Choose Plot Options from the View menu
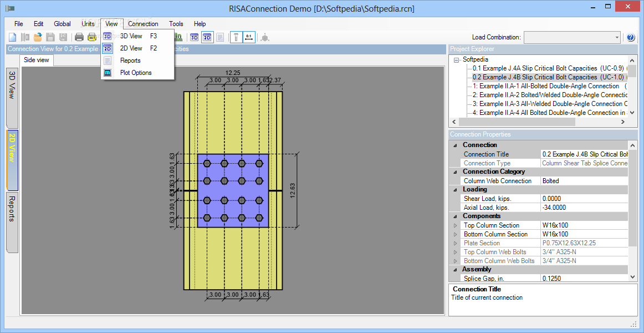The width and height of the screenshot is (644, 333). pyautogui.click(x=138, y=73)
